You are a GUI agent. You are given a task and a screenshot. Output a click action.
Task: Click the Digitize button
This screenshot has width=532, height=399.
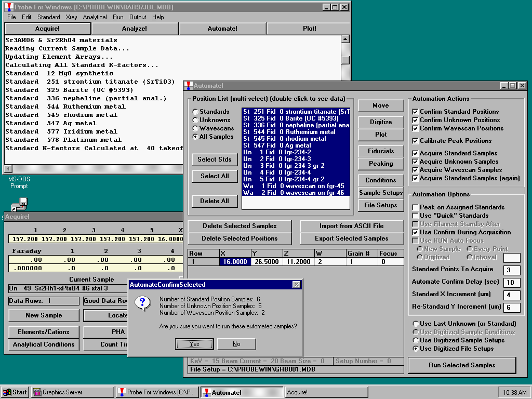pos(381,122)
